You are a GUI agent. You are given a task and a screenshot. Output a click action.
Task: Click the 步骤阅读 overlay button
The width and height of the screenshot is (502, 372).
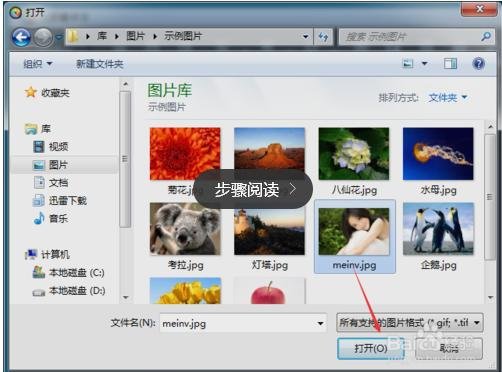tap(253, 190)
